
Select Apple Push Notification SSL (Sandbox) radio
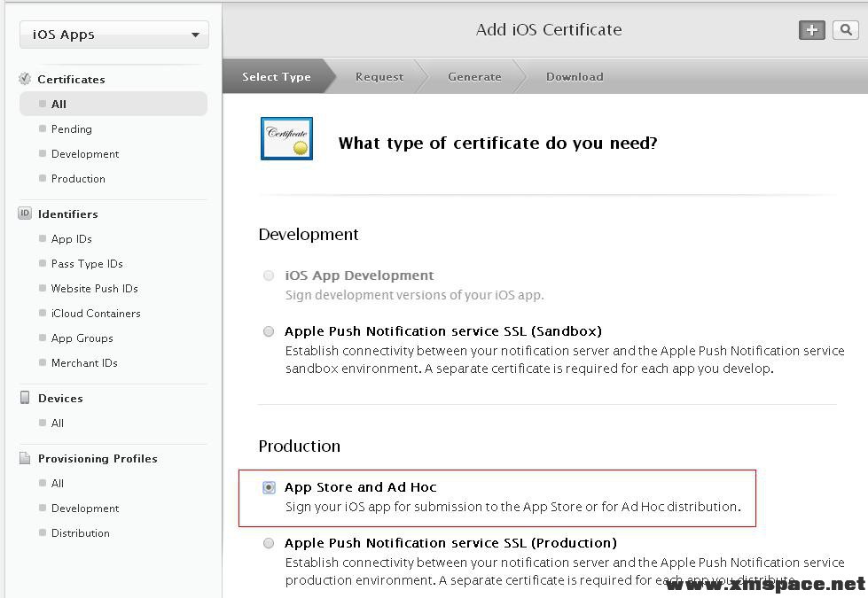coord(269,331)
